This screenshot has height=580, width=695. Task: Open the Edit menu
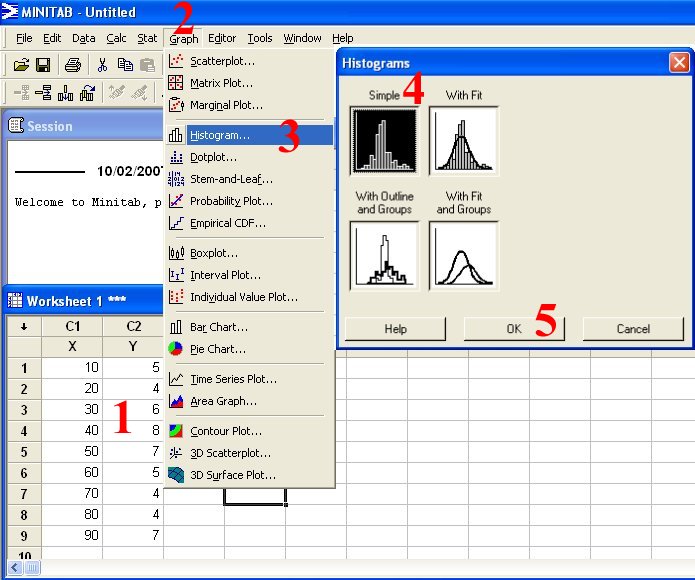(x=52, y=38)
